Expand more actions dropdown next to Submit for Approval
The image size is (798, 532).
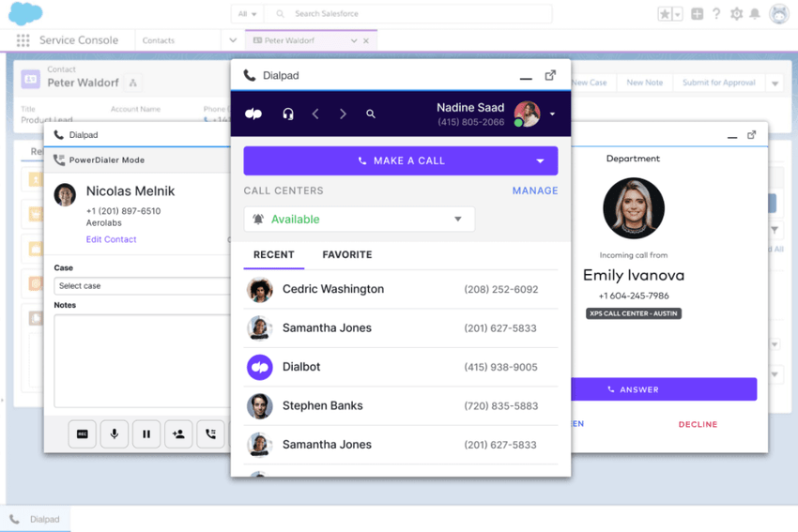coord(775,83)
